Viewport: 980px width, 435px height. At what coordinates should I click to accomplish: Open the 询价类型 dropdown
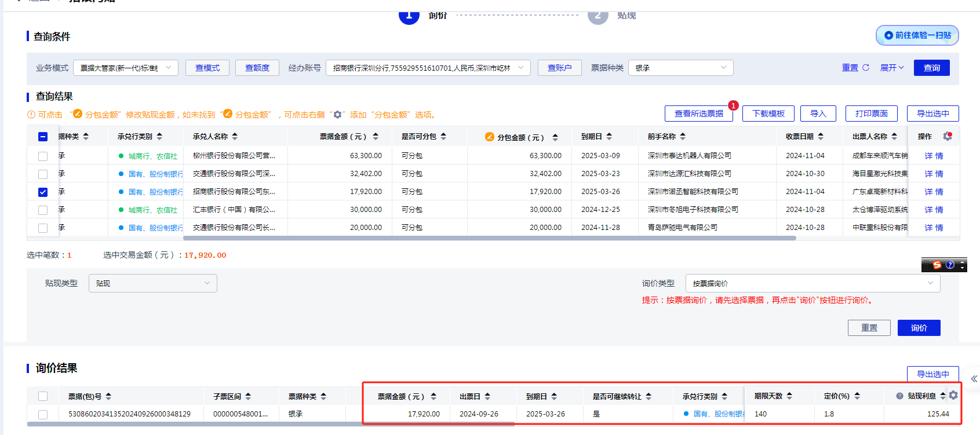click(x=813, y=283)
